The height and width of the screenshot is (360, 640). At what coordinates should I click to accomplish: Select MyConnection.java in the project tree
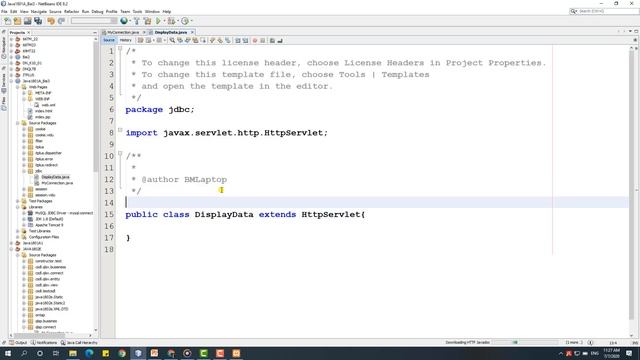pyautogui.click(x=53, y=183)
